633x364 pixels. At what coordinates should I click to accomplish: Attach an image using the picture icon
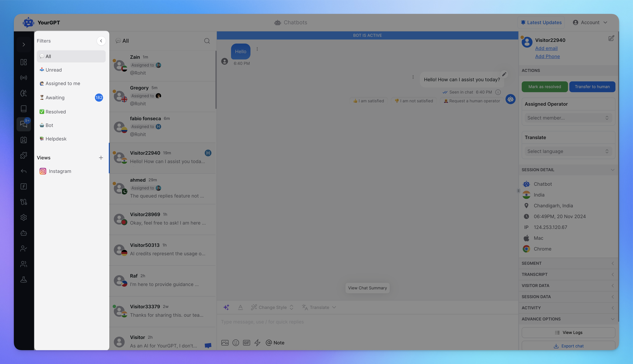click(x=225, y=343)
